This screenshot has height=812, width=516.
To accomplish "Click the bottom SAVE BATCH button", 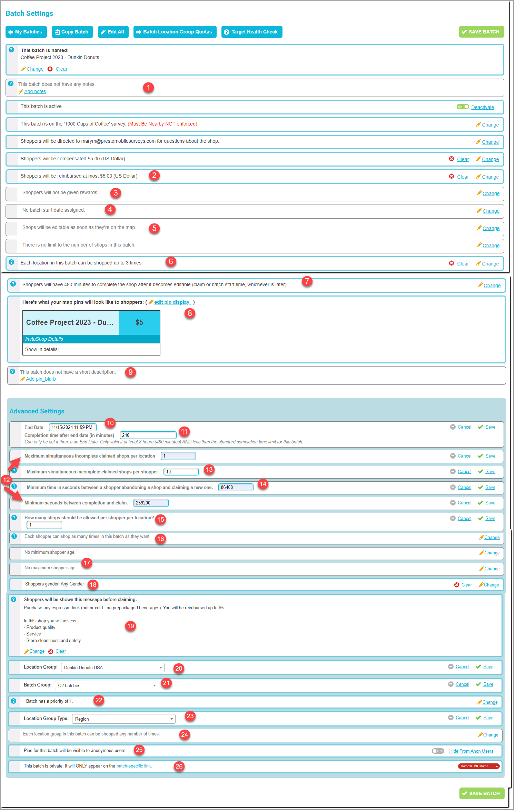I will pos(482,793).
